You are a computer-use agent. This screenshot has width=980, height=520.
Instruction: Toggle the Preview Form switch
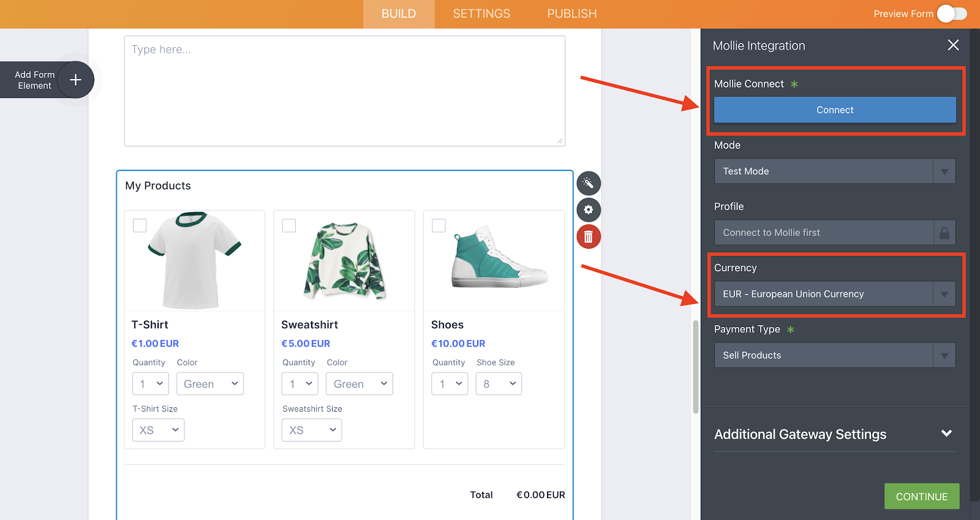[952, 13]
